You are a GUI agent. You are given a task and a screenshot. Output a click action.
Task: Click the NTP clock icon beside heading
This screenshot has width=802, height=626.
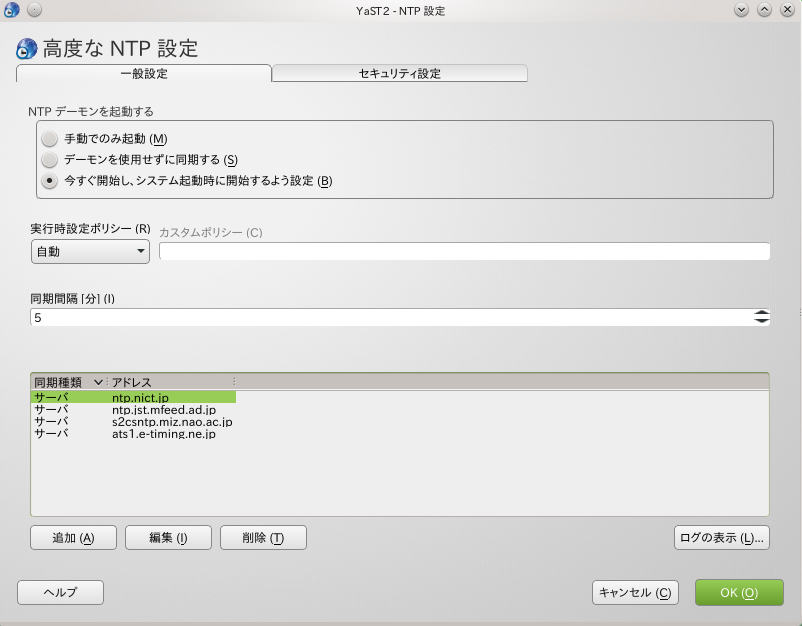click(28, 49)
